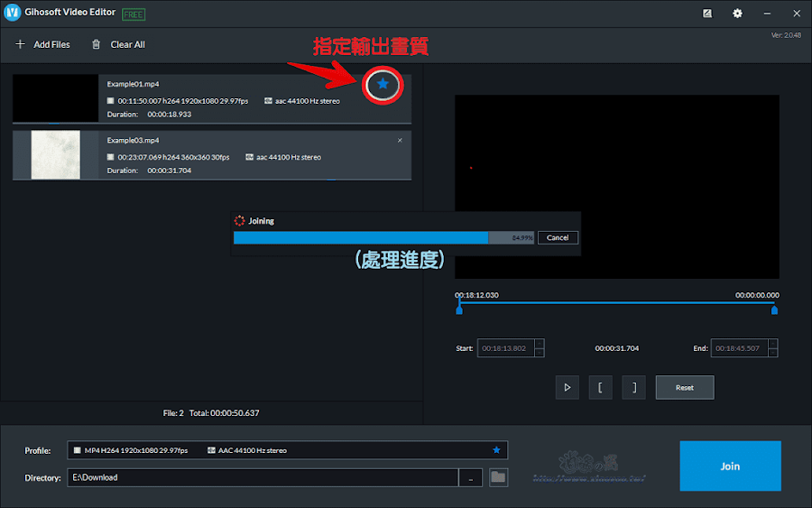
Task: Click the Directory path field
Action: (x=263, y=477)
